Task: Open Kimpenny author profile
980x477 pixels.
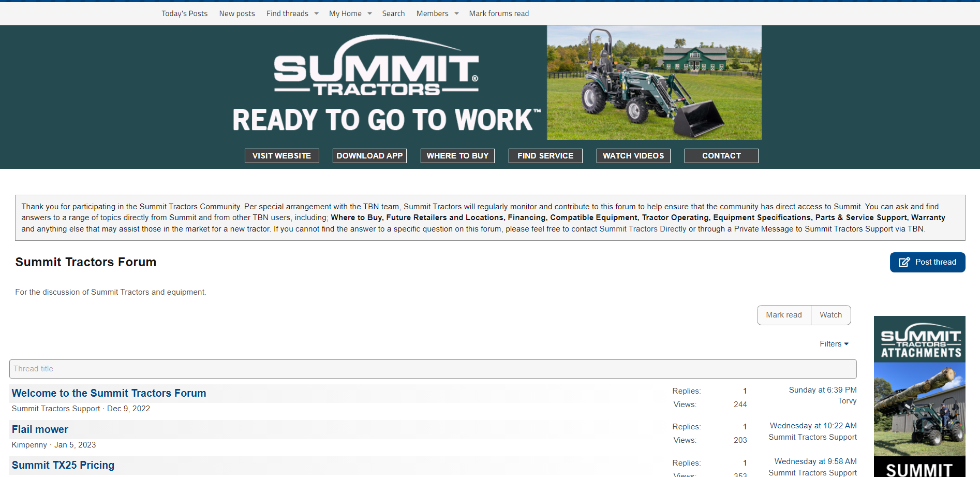Action: click(29, 445)
